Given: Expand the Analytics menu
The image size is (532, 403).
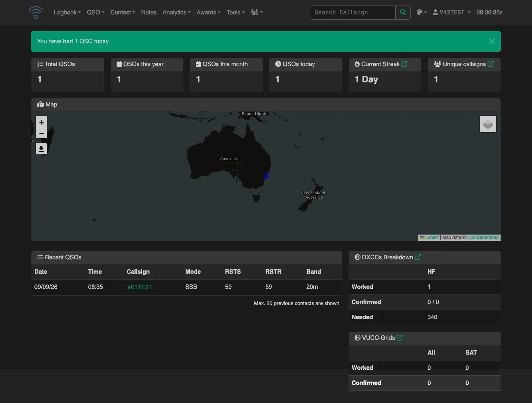Looking at the screenshot, I should point(177,12).
